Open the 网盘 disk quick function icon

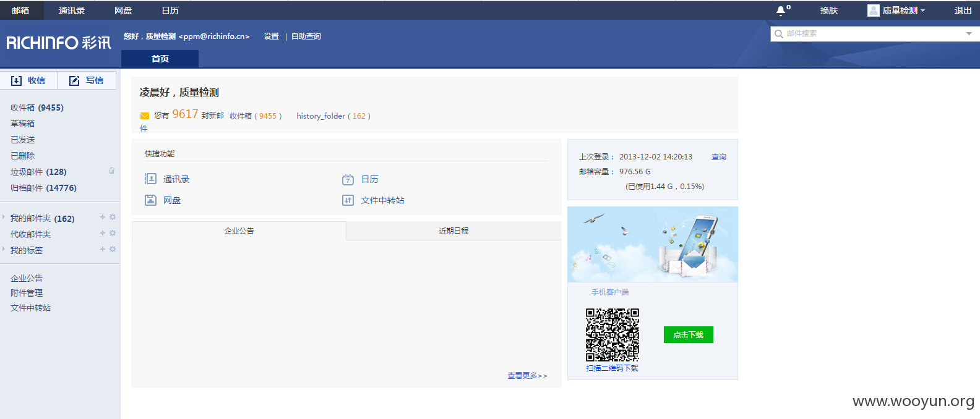[x=150, y=200]
